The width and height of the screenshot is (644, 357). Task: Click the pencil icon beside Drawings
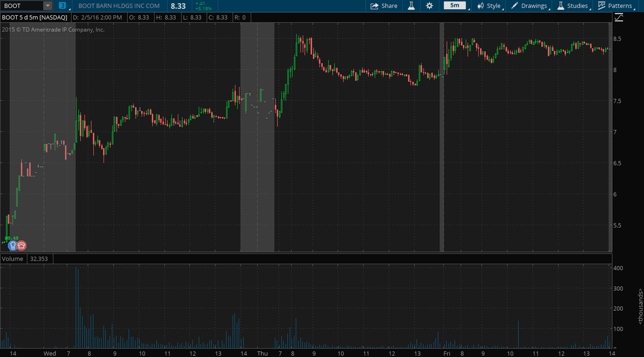[515, 6]
